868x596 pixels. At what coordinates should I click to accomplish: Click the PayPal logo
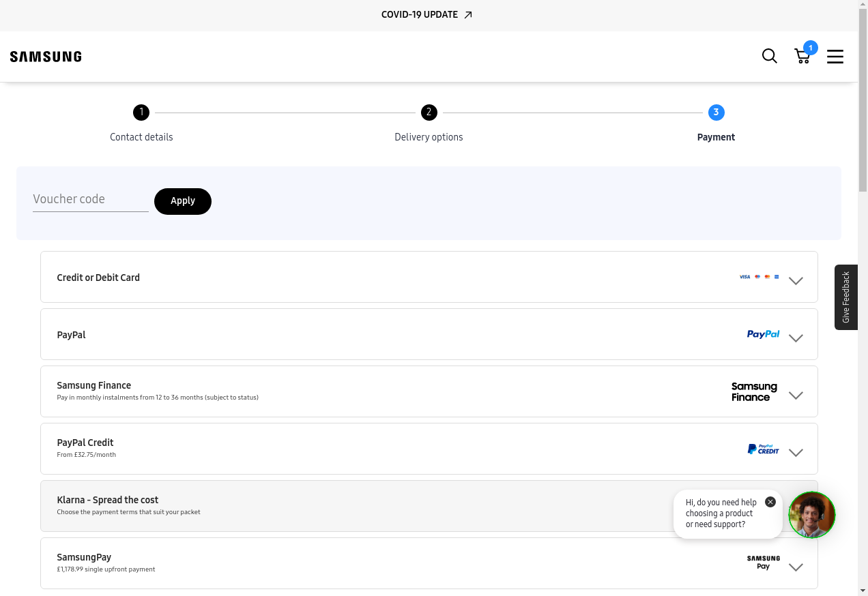763,334
